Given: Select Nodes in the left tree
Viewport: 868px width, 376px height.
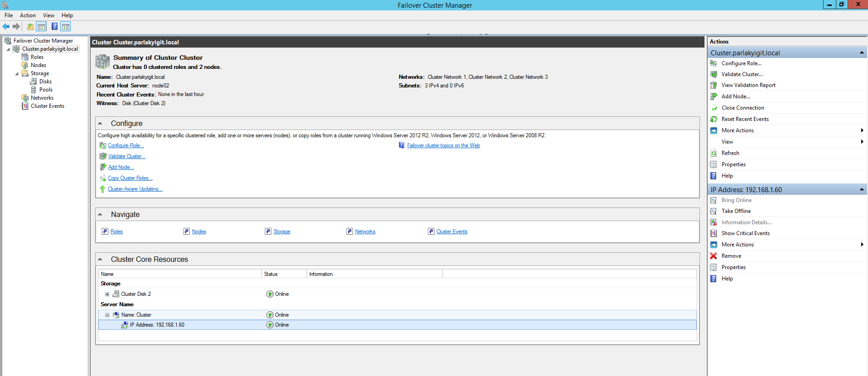Looking at the screenshot, I should point(39,65).
